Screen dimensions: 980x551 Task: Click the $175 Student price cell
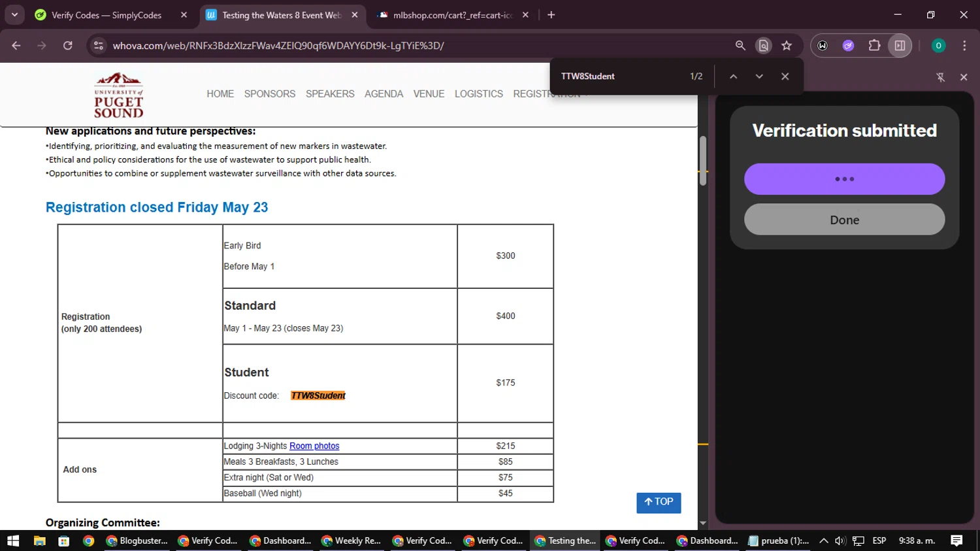click(x=506, y=382)
